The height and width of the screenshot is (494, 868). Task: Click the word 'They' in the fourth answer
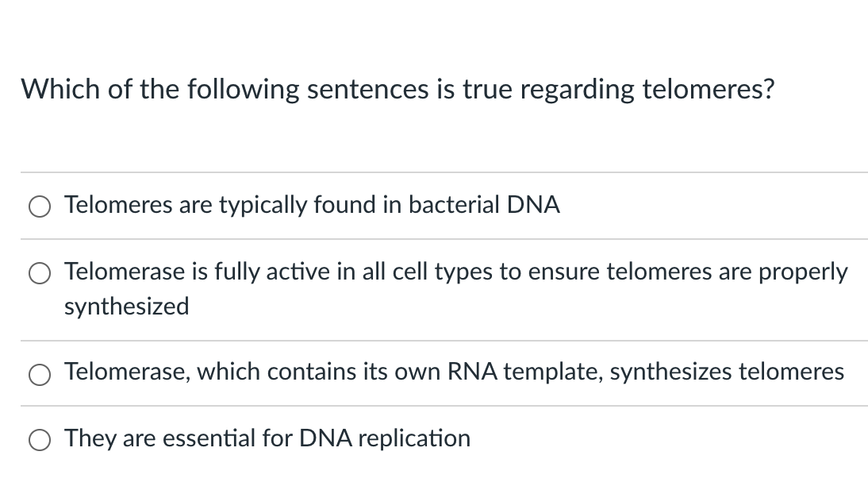[90, 438]
